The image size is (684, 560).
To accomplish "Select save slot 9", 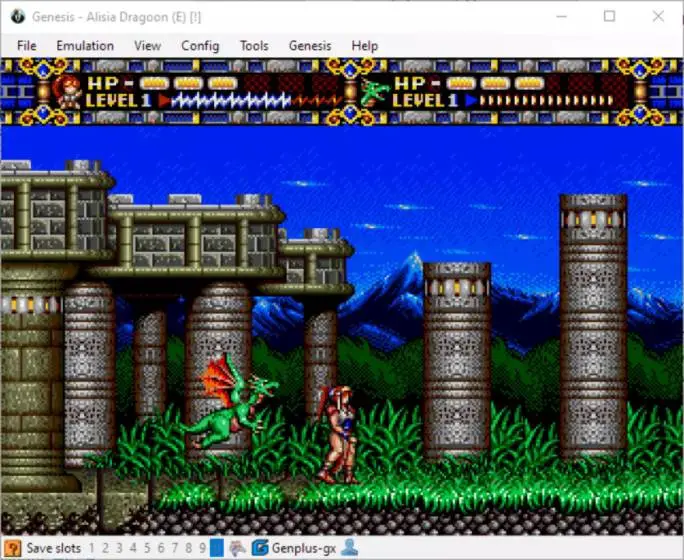I will click(x=202, y=548).
